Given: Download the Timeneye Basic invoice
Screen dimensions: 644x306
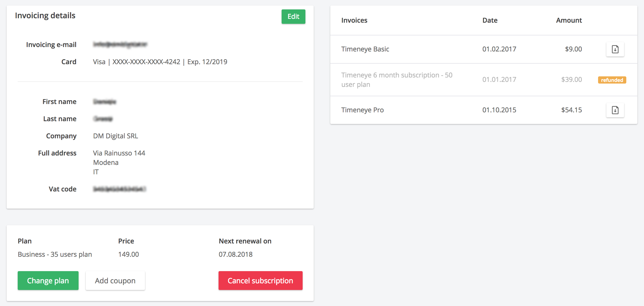Looking at the screenshot, I should click(x=615, y=49).
